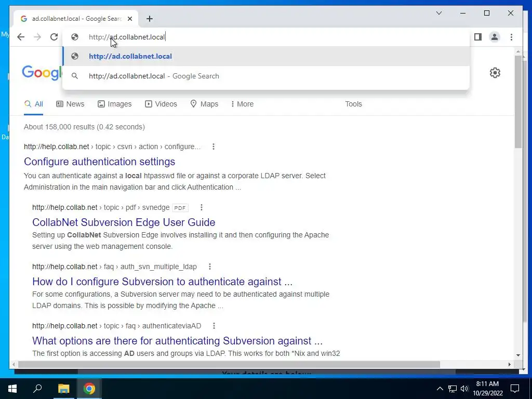The height and width of the screenshot is (399, 532).
Task: Choose the http://ad.collabnet.local URL suggestion
Action: [267, 56]
